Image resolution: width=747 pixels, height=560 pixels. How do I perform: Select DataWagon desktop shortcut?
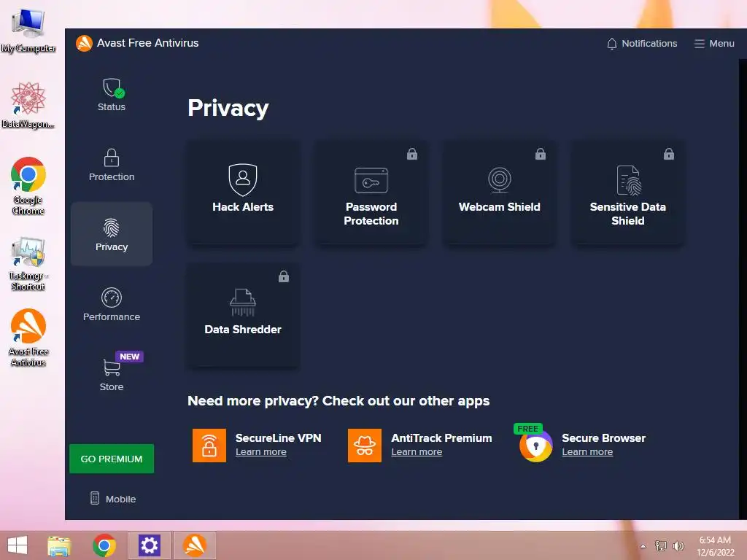(28, 105)
